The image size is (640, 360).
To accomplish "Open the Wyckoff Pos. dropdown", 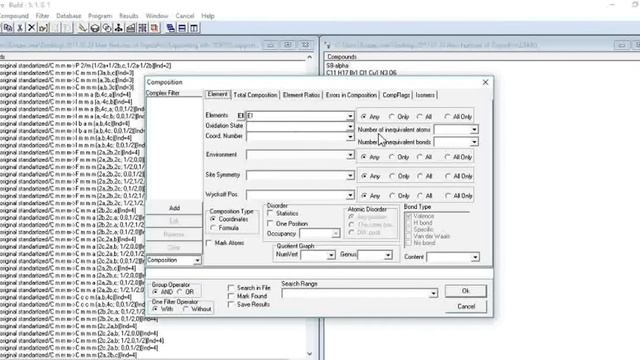I will (350, 195).
